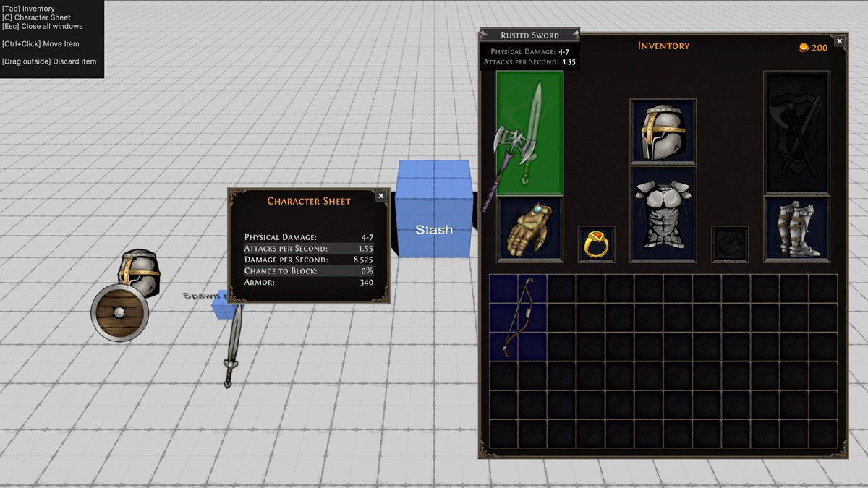This screenshot has width=868, height=488.
Task: Click the Chance to Block stat row
Action: 309,271
